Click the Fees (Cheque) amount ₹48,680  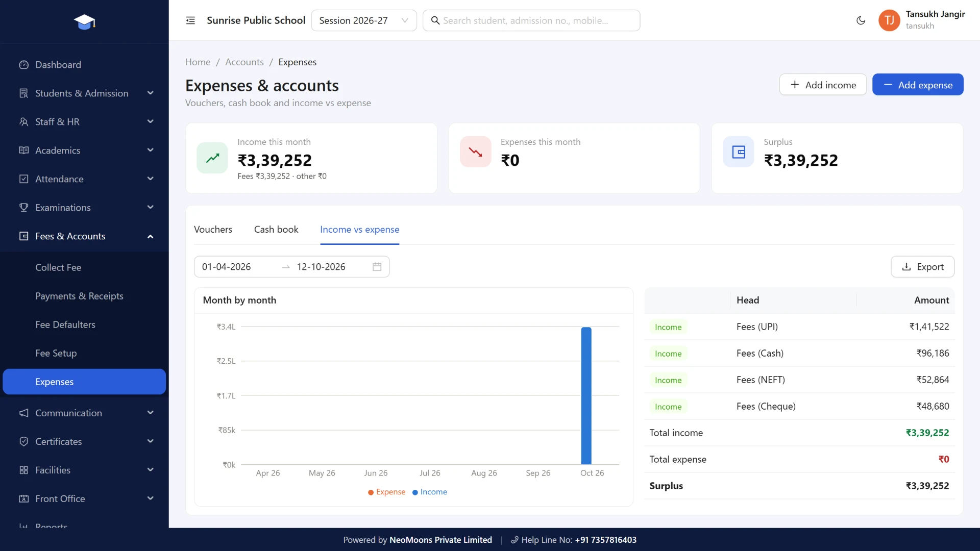pyautogui.click(x=933, y=406)
